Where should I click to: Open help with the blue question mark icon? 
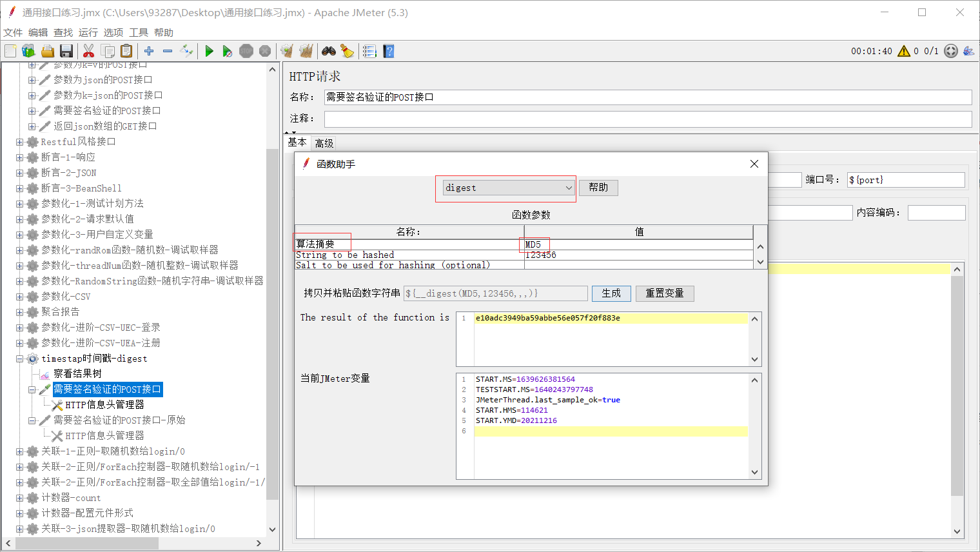[388, 51]
